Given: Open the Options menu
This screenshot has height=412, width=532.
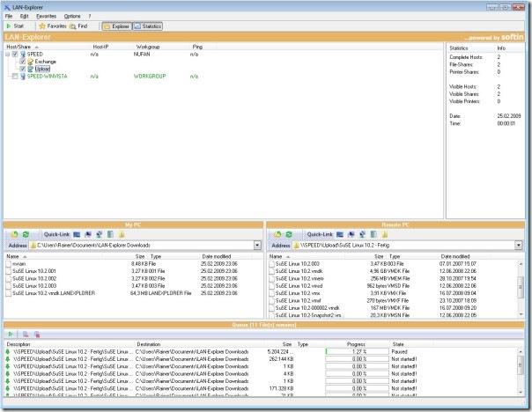Looking at the screenshot, I should pos(72,16).
